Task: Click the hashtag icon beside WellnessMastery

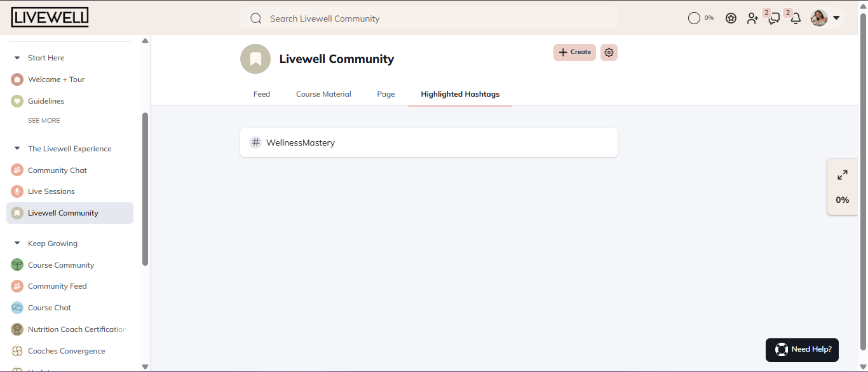Action: click(x=255, y=142)
